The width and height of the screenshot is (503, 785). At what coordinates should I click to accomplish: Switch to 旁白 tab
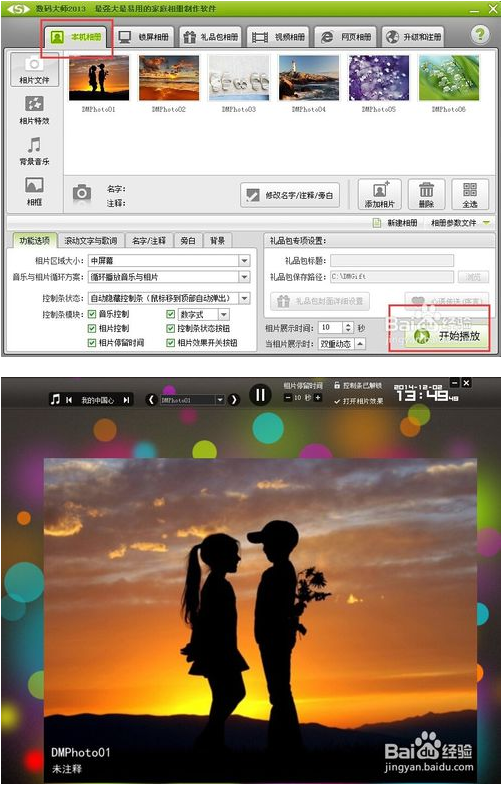point(188,241)
